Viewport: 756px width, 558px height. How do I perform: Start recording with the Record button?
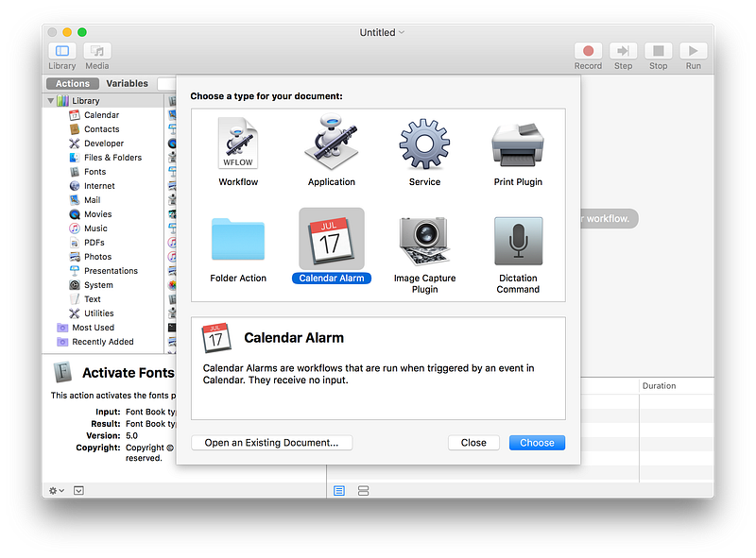coord(588,51)
